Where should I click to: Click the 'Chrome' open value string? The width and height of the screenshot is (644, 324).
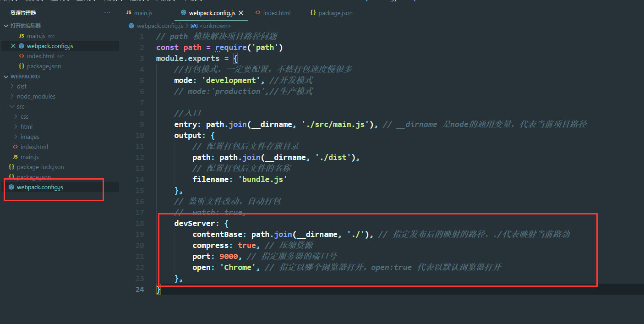click(238, 267)
